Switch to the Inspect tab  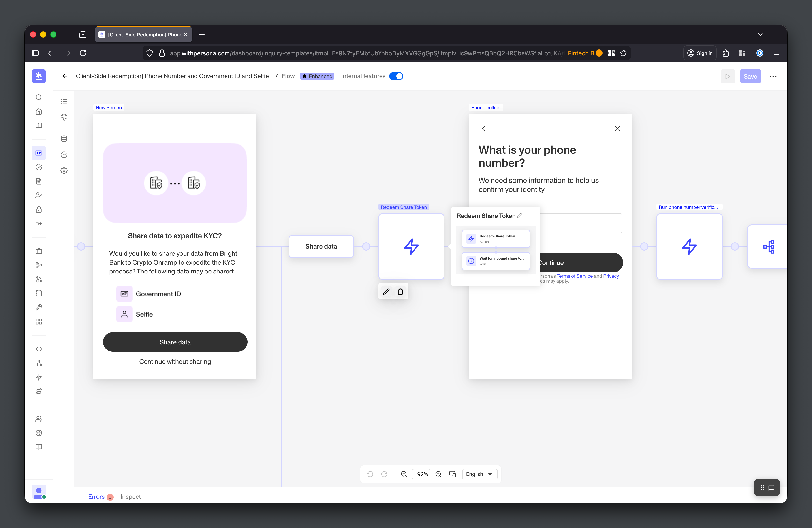click(131, 497)
